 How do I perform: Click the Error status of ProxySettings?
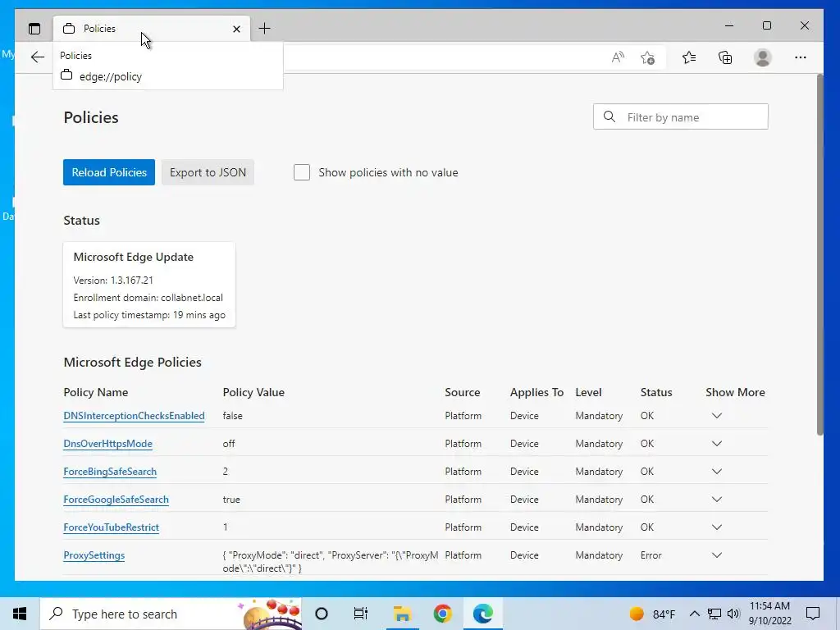[651, 555]
